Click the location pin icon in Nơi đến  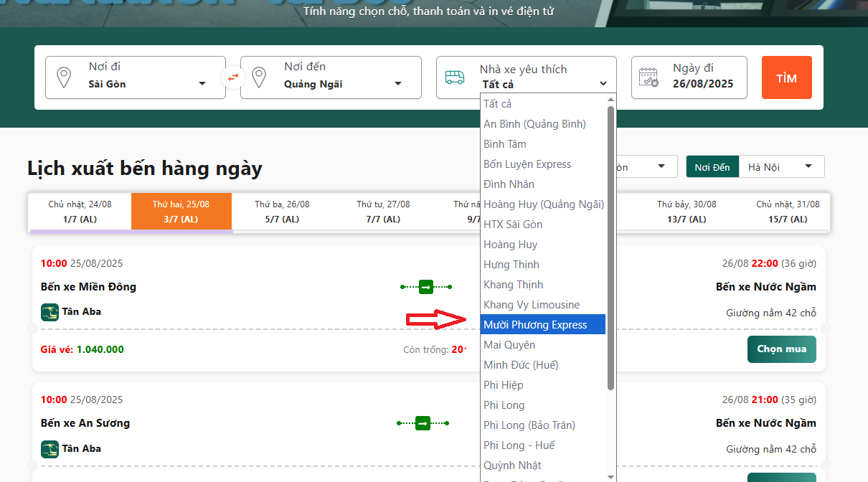pyautogui.click(x=260, y=77)
